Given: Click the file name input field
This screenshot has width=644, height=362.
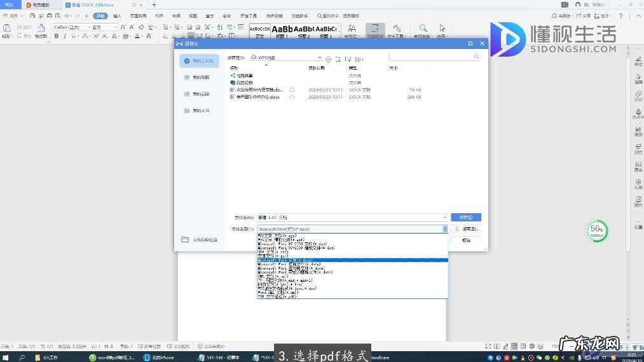Looking at the screenshot, I should [x=352, y=218].
